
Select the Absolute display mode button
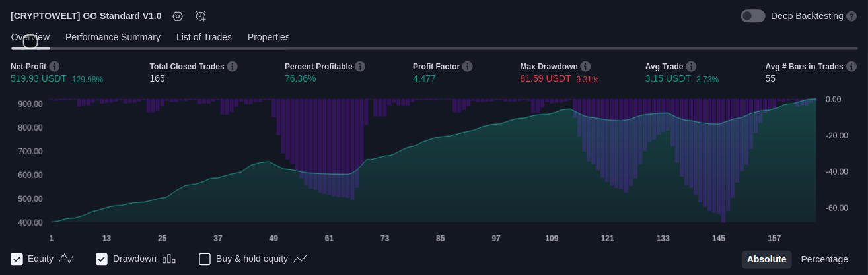pos(766,259)
